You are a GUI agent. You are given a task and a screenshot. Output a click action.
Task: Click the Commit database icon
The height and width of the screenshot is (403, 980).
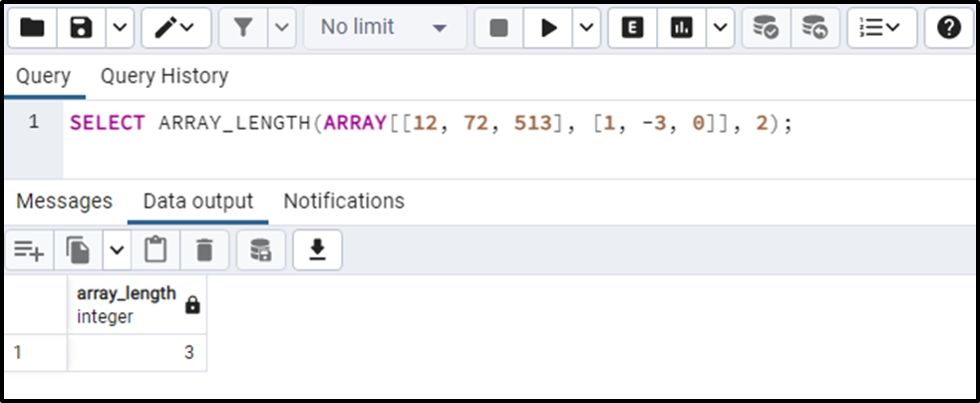coord(766,28)
